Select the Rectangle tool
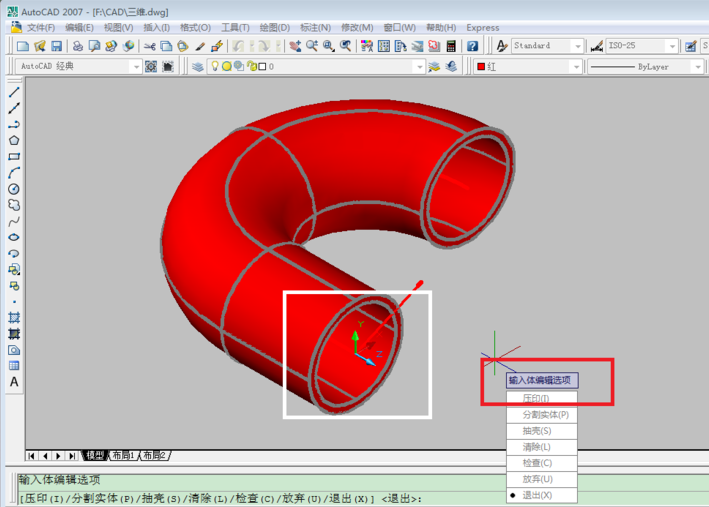Viewport: 709px width, 507px height. point(14,157)
